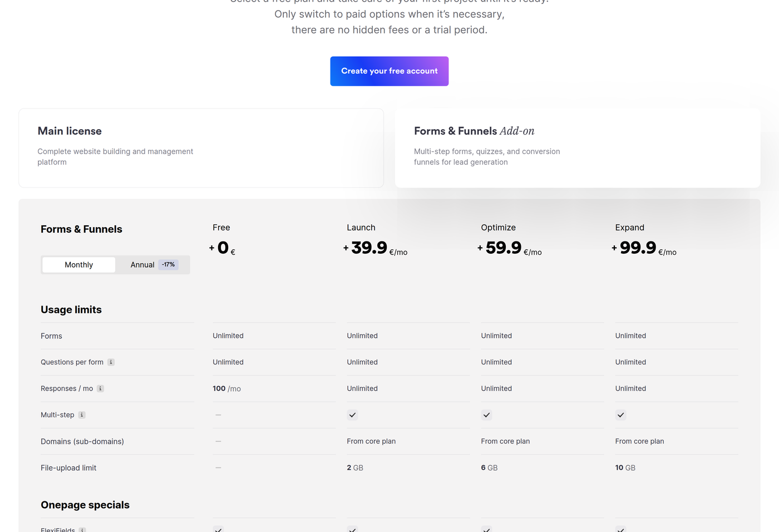Click the Domains (sub-domains) row label
The image size is (779, 532).
(x=82, y=442)
